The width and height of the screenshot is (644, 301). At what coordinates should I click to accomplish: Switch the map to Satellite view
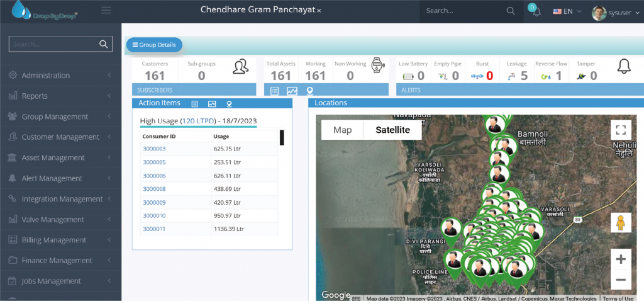coord(392,130)
